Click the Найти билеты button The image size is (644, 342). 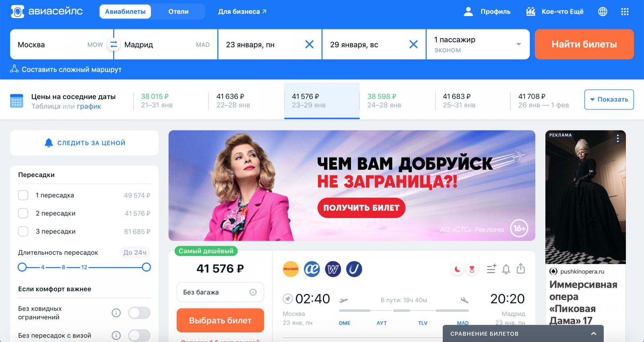click(x=584, y=44)
